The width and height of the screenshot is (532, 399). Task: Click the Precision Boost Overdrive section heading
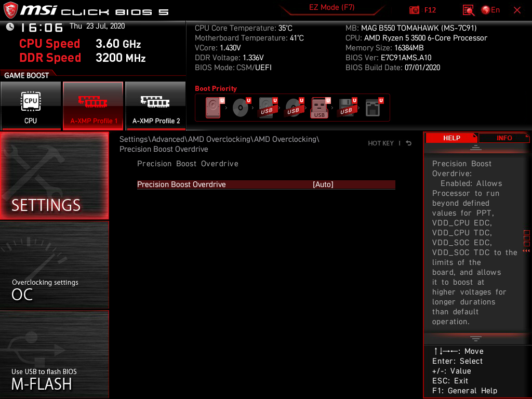point(188,164)
